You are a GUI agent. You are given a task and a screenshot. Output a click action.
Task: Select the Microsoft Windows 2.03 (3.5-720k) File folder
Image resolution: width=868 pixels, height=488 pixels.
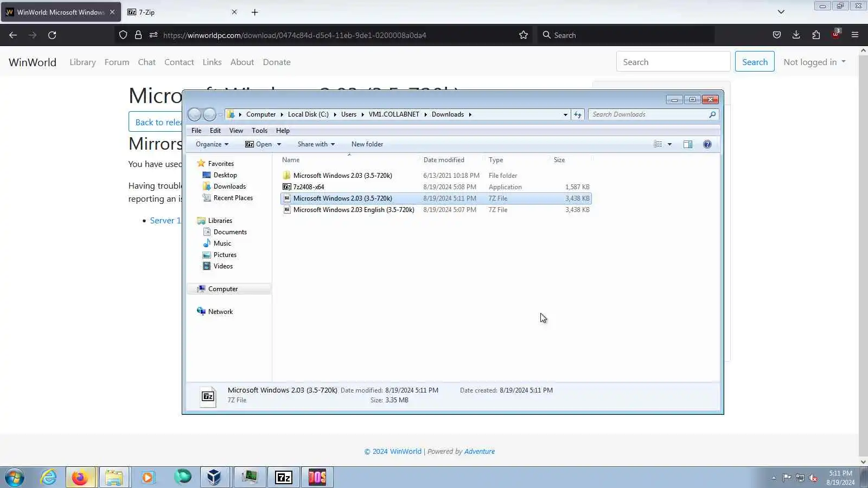436,176
